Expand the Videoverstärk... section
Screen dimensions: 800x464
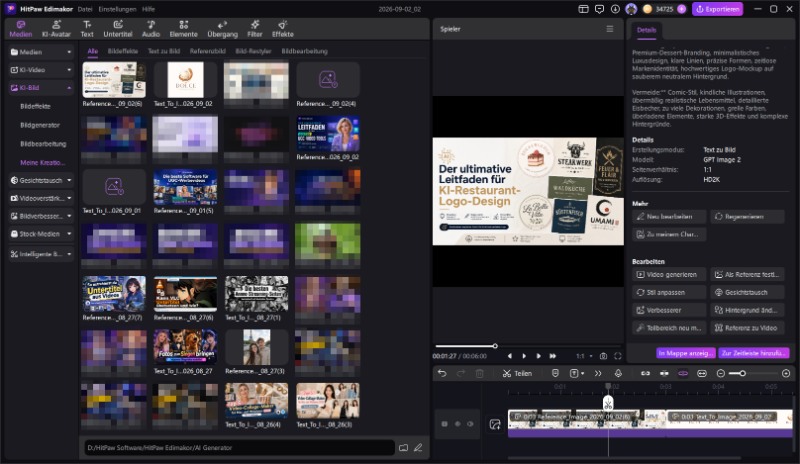pos(41,198)
